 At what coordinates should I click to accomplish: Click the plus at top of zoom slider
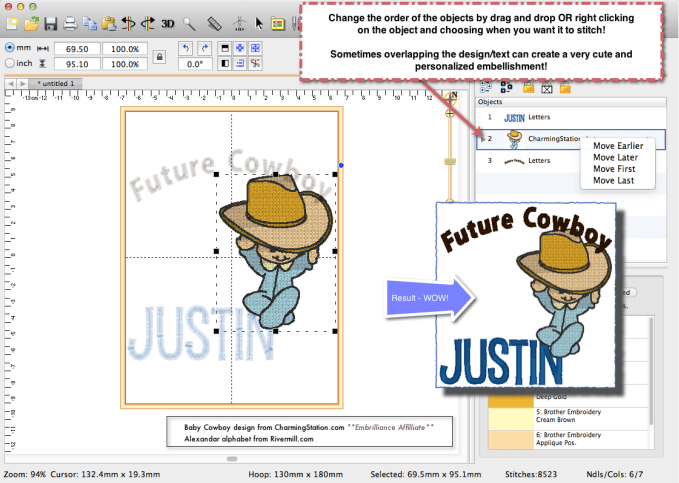450,114
